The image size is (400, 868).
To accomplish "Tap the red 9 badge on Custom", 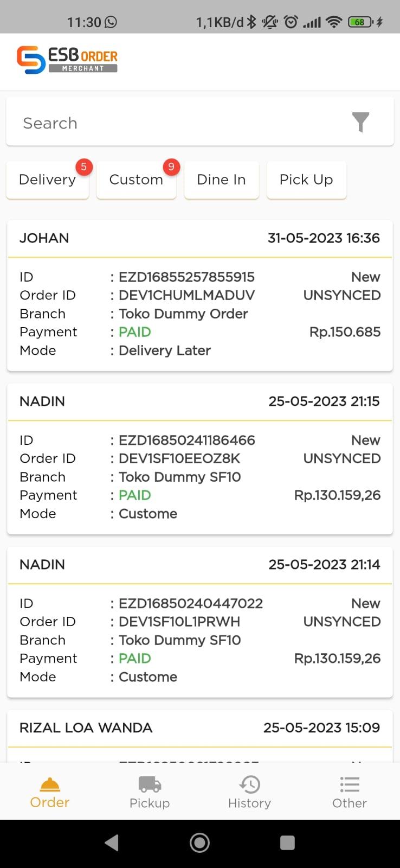I will click(x=171, y=167).
